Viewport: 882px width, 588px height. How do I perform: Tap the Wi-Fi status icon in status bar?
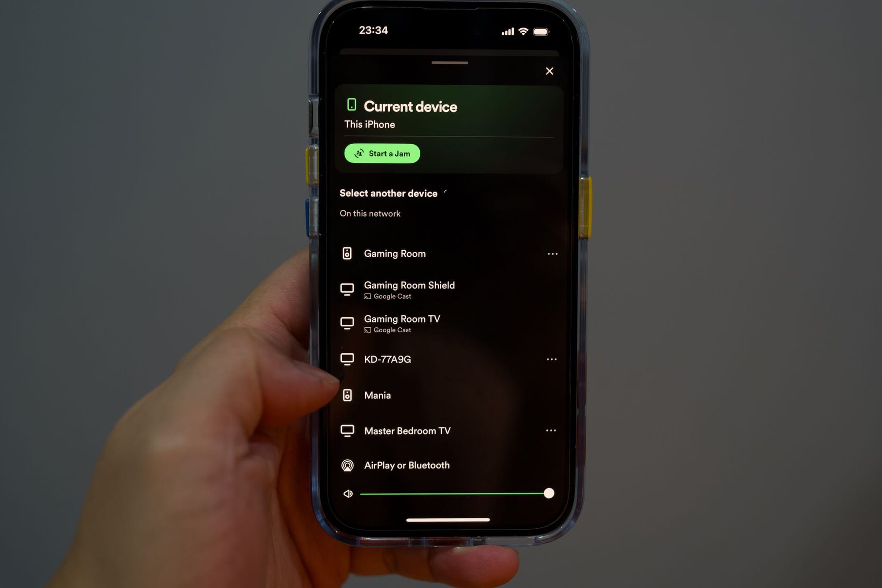[x=525, y=30]
